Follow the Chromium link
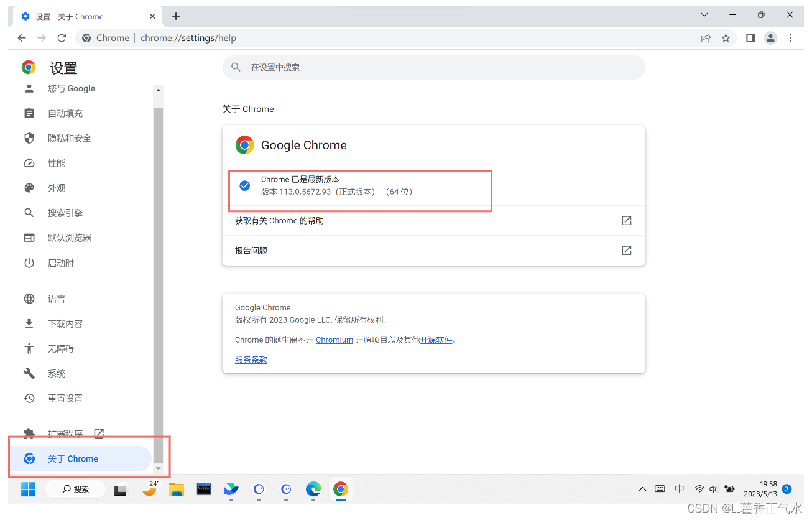 334,340
